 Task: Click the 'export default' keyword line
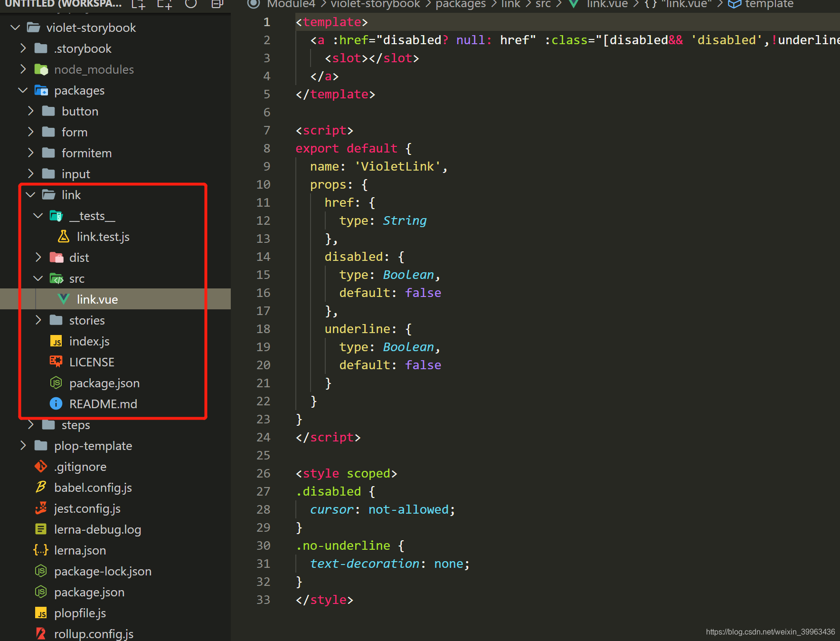tap(346, 148)
